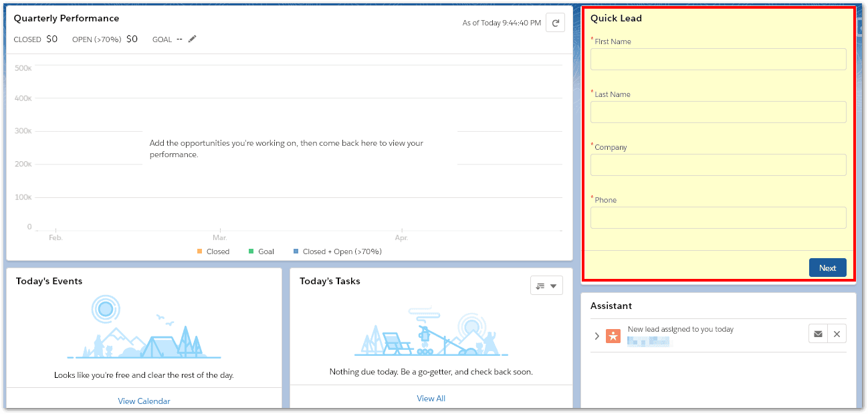
Task: Open the View Calendar link
Action: (144, 401)
